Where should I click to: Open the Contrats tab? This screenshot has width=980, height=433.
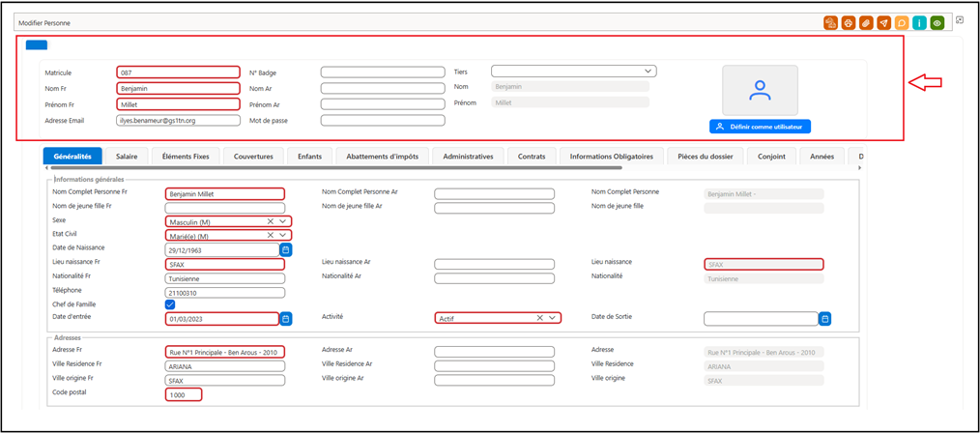[x=532, y=157]
